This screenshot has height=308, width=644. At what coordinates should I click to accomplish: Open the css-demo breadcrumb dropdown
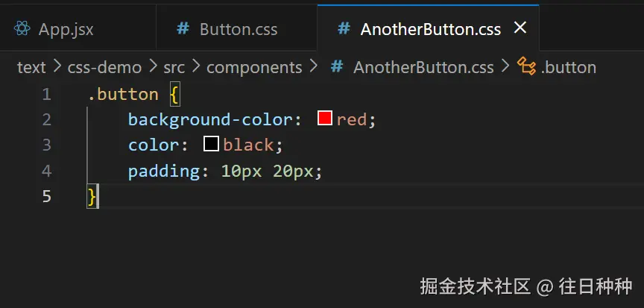104,67
